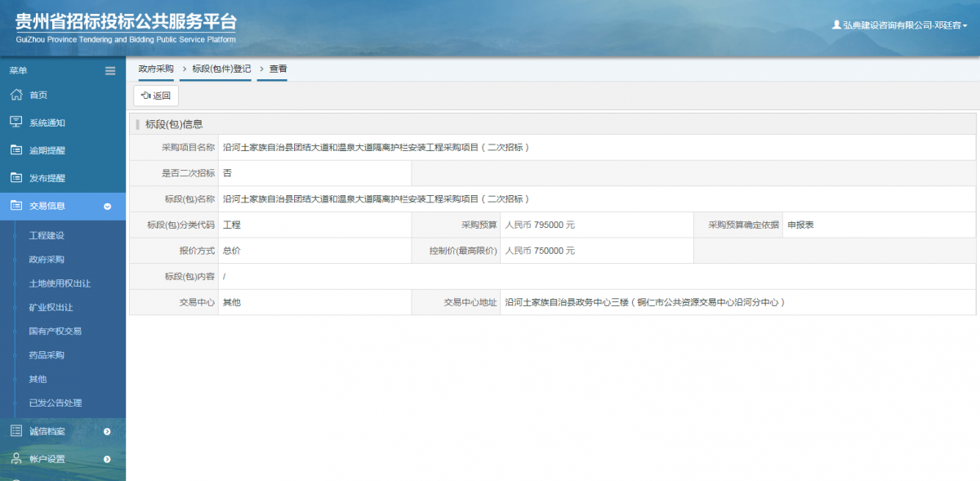The height and width of the screenshot is (481, 980).
Task: Click the hamburger menu collapse icon
Action: click(x=110, y=71)
